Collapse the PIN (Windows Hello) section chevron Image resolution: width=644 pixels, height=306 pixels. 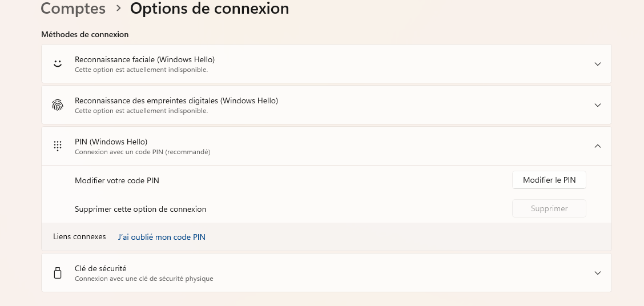tap(598, 146)
